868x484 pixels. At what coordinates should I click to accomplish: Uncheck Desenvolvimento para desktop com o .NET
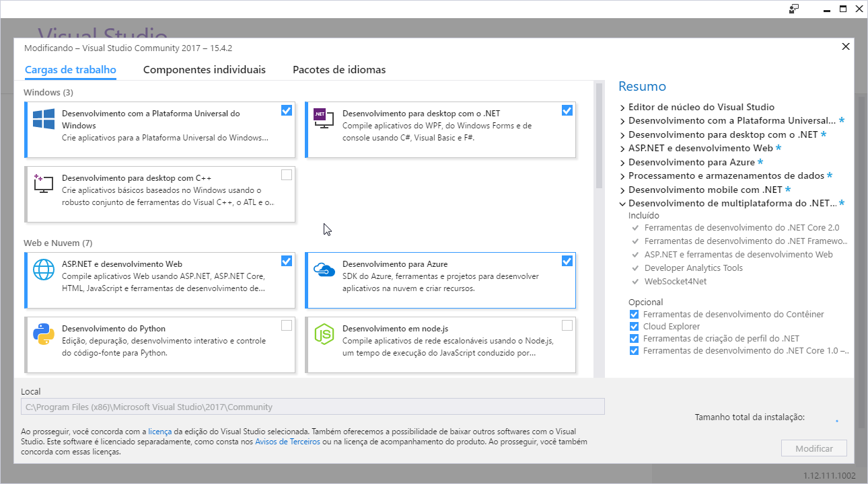(x=567, y=110)
